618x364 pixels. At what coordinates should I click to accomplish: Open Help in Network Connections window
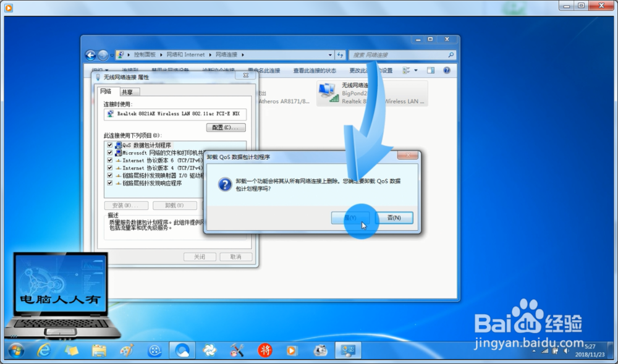pyautogui.click(x=447, y=70)
